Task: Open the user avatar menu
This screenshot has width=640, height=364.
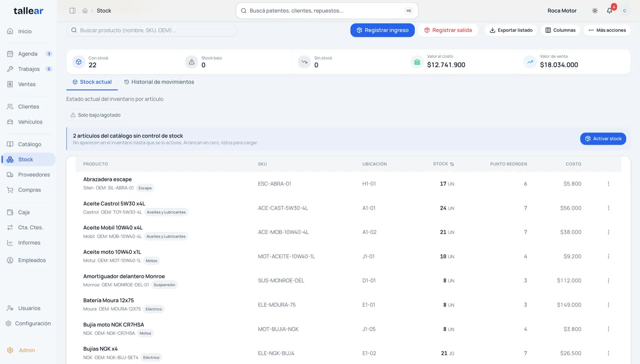Action: tap(624, 11)
